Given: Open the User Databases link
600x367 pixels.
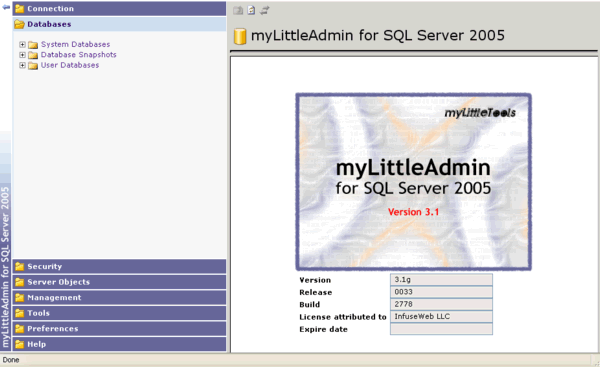Looking at the screenshot, I should (70, 65).
